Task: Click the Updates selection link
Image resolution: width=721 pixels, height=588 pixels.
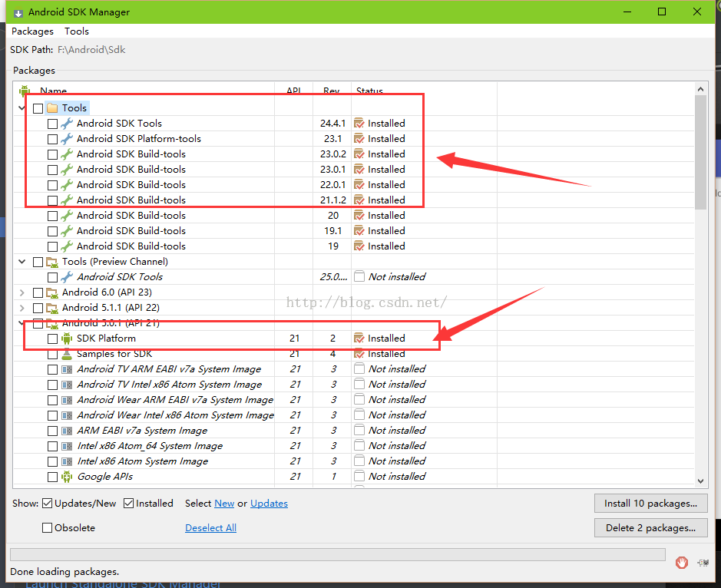Action: click(x=269, y=504)
